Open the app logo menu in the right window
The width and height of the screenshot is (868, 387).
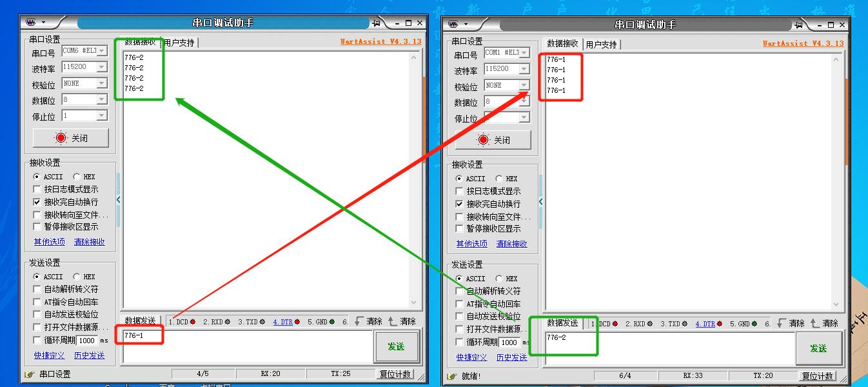coord(453,25)
